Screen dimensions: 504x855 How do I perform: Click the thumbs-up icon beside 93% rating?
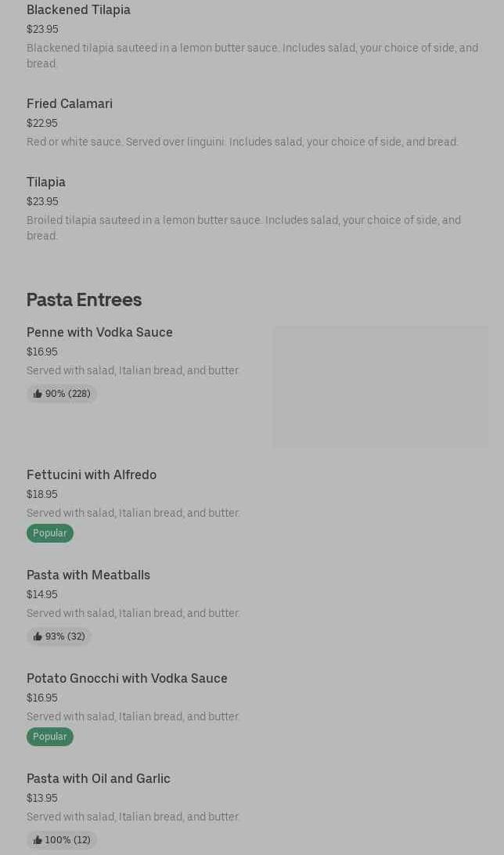point(38,637)
